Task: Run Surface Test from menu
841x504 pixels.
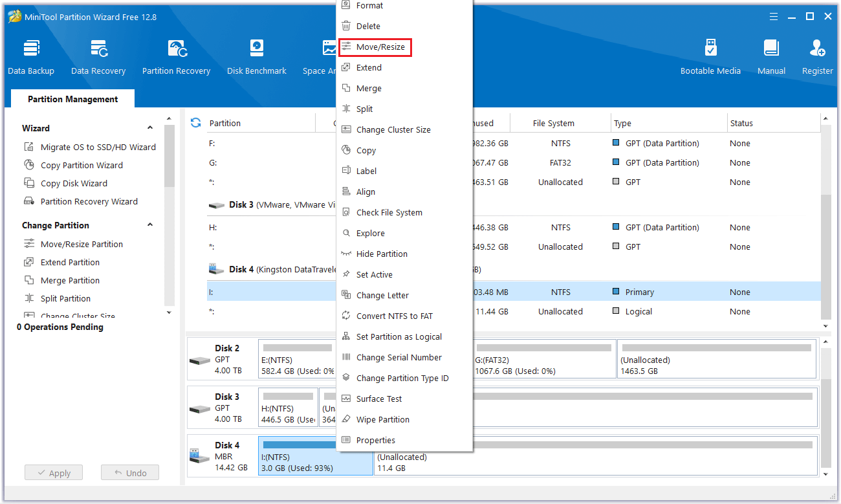Action: coord(404,399)
